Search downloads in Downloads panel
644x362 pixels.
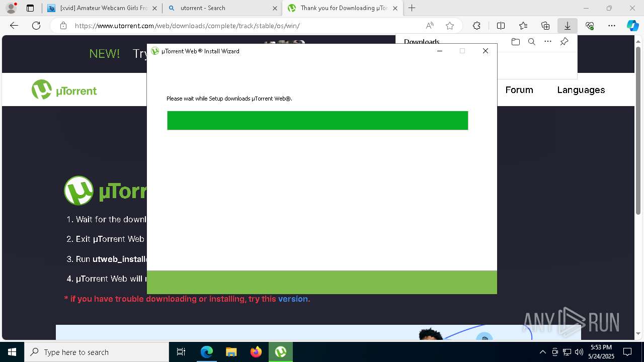click(x=531, y=42)
